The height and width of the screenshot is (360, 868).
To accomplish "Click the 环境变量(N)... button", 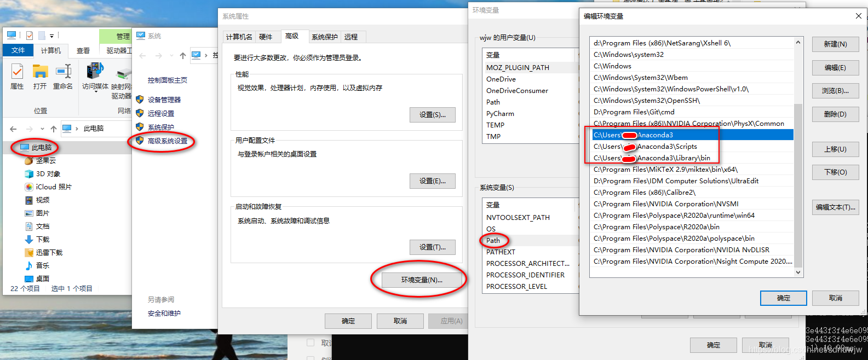I will 422,280.
